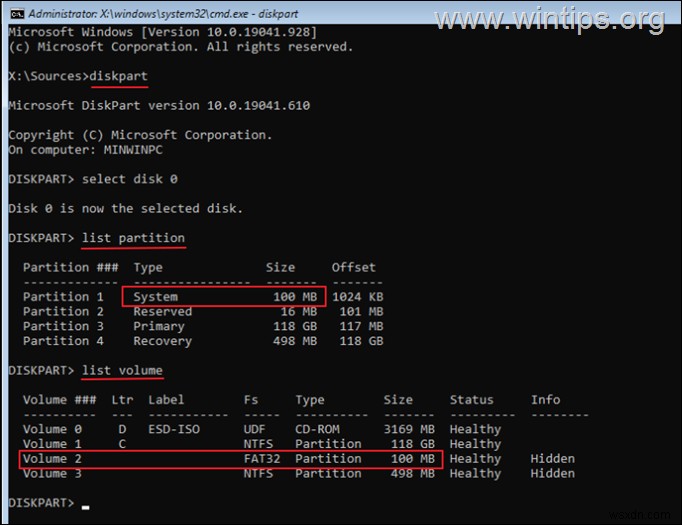Click the 'Fs' column header
Image resolution: width=682 pixels, height=525 pixels.
click(x=251, y=400)
